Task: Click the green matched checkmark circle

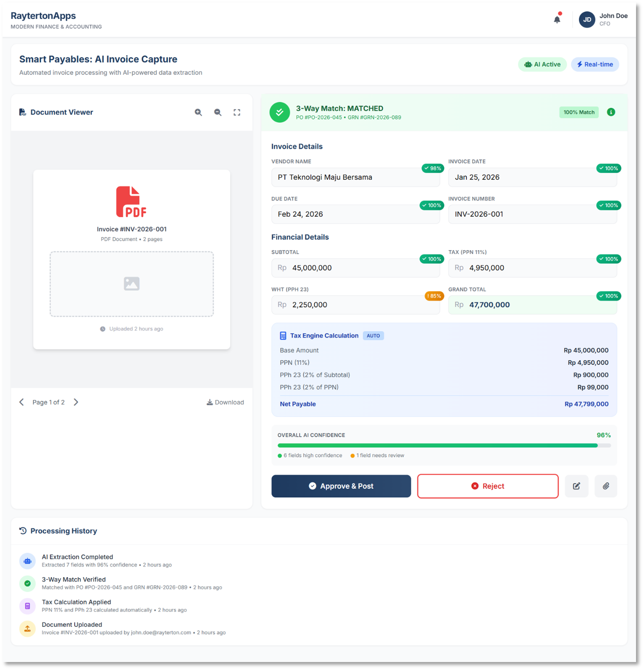Action: coord(279,112)
